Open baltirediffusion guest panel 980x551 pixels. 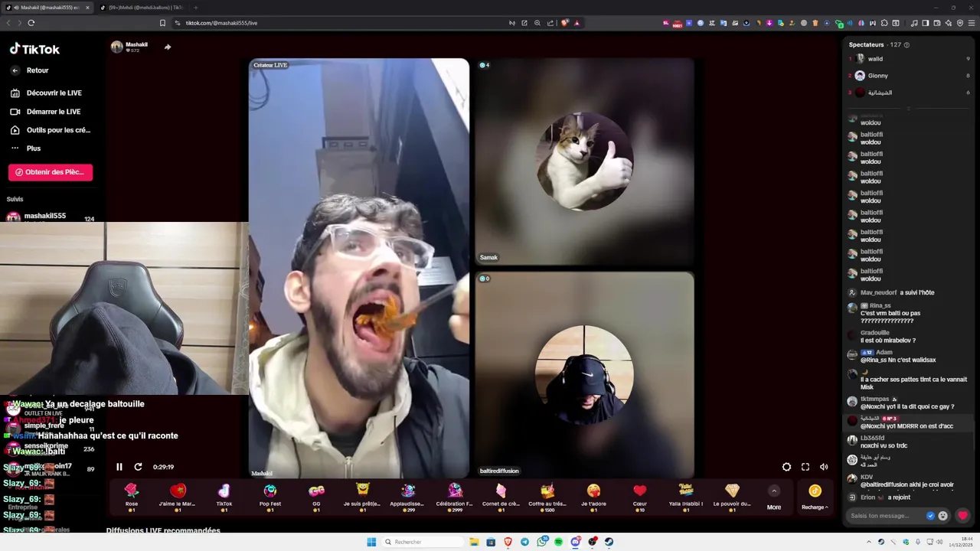click(x=584, y=374)
